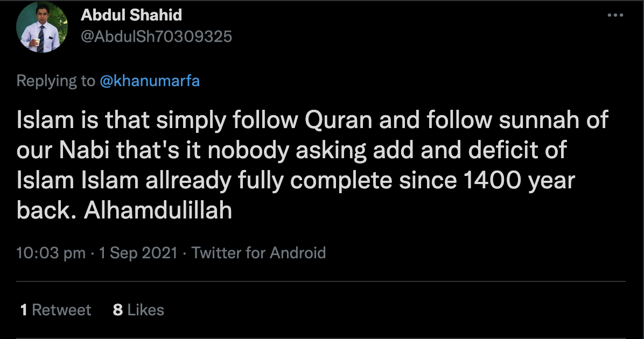Click the bold likes count number
Image resolution: width=644 pixels, height=339 pixels.
pyautogui.click(x=117, y=310)
